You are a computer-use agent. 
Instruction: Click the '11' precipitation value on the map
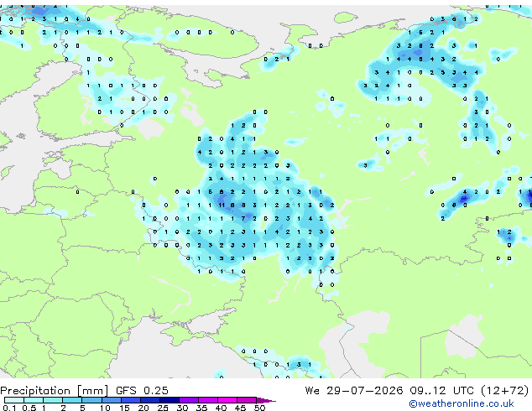(x=222, y=205)
